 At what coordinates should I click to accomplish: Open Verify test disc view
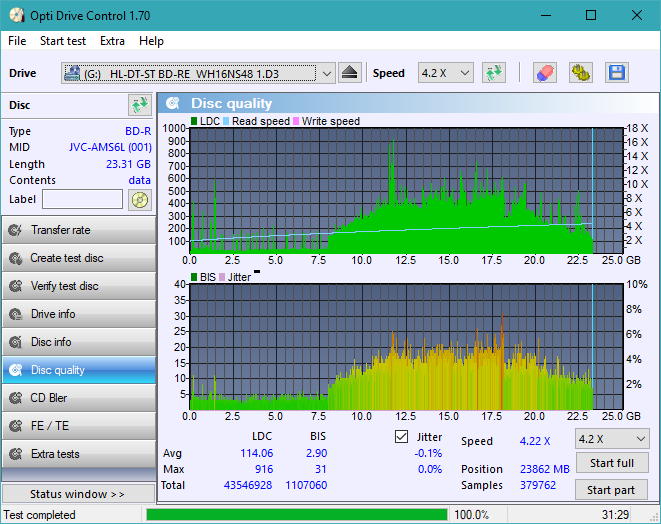[x=78, y=286]
